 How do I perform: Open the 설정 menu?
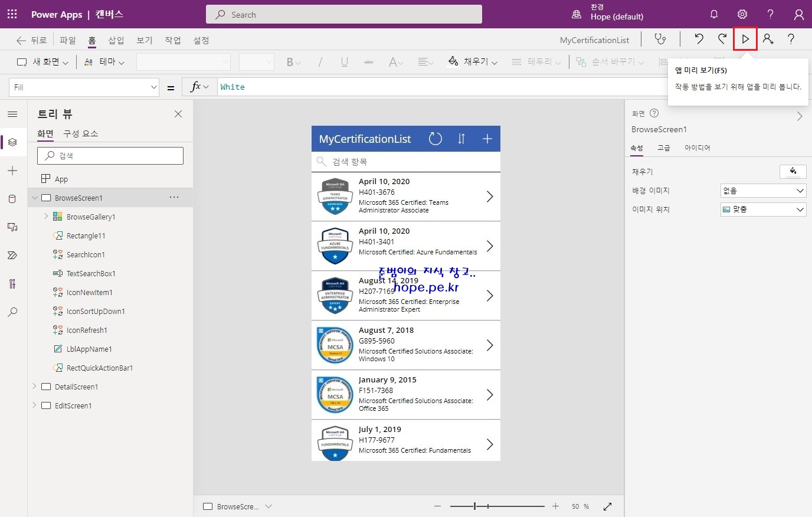tap(201, 40)
